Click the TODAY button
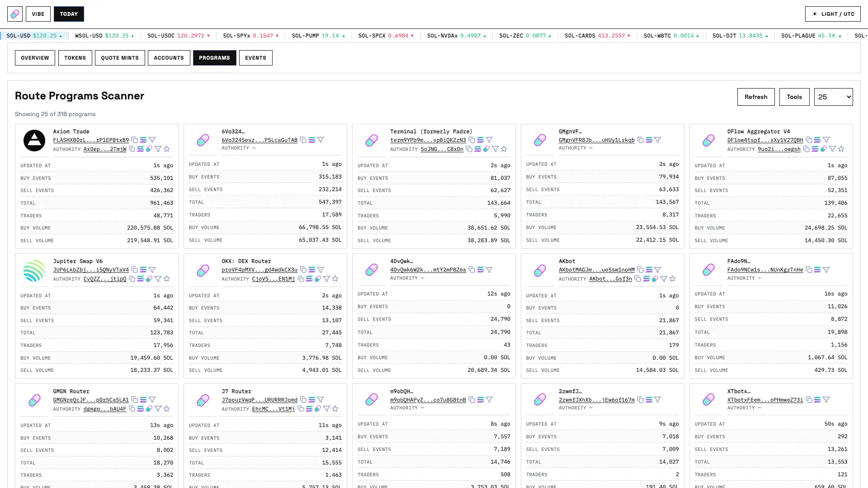 69,14
